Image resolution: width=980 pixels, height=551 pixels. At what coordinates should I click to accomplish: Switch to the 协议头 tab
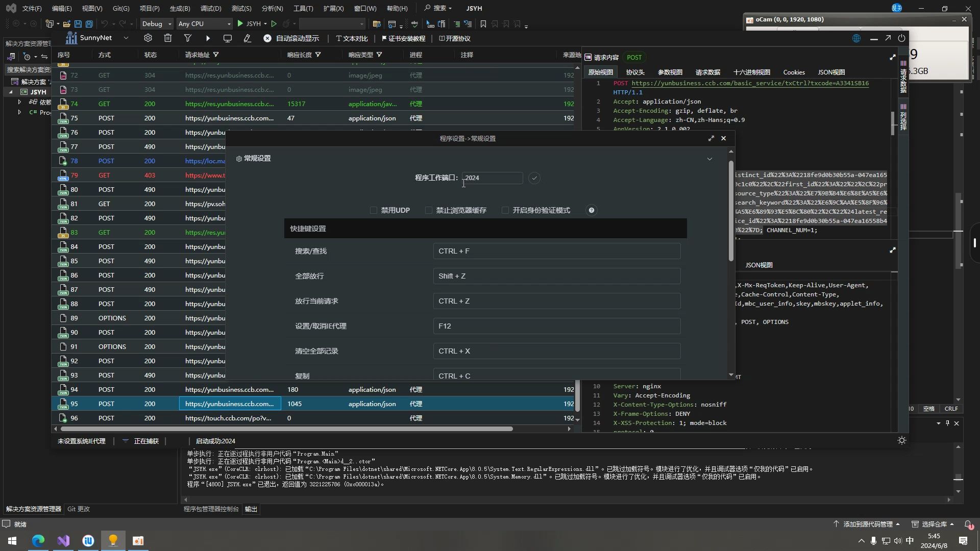635,72
